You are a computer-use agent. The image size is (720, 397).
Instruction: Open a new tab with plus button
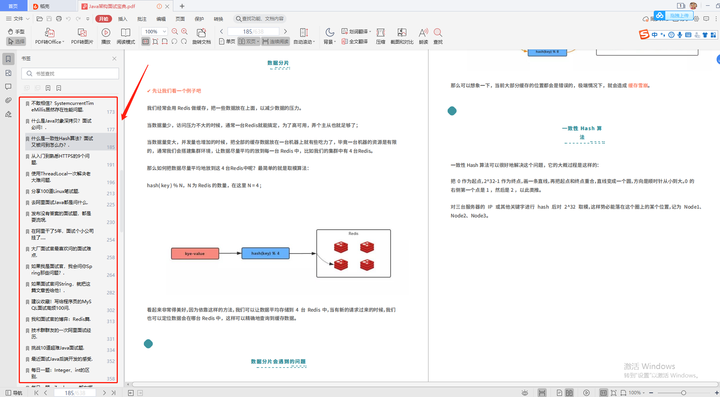click(x=182, y=6)
